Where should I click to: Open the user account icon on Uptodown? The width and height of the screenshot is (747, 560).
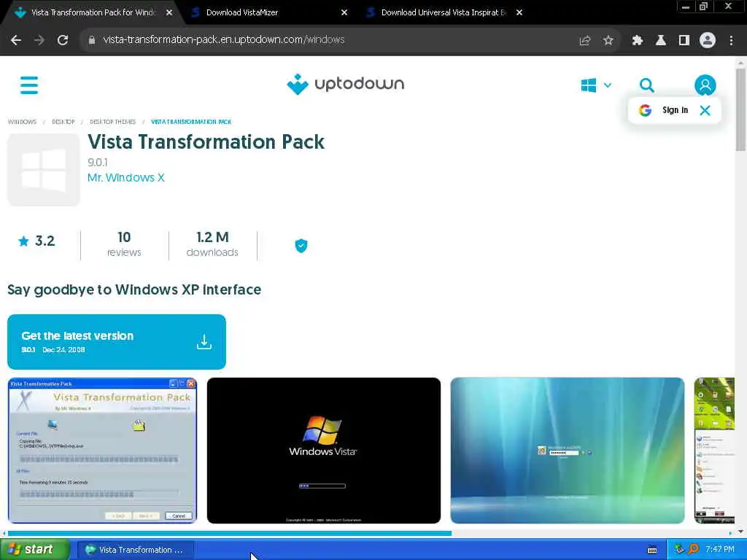pyautogui.click(x=705, y=85)
